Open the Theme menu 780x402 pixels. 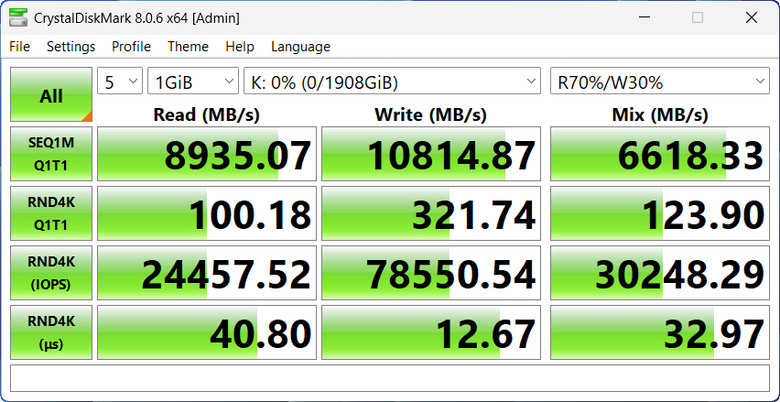click(188, 47)
